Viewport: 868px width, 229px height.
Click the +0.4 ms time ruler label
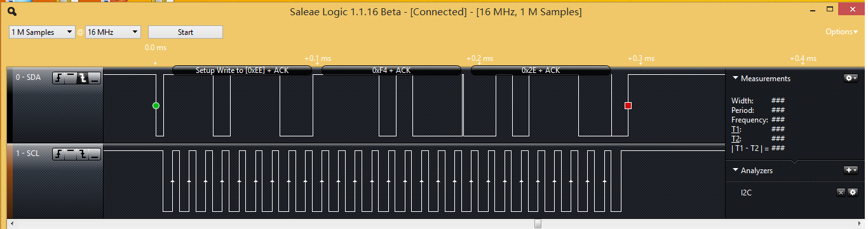pyautogui.click(x=803, y=58)
